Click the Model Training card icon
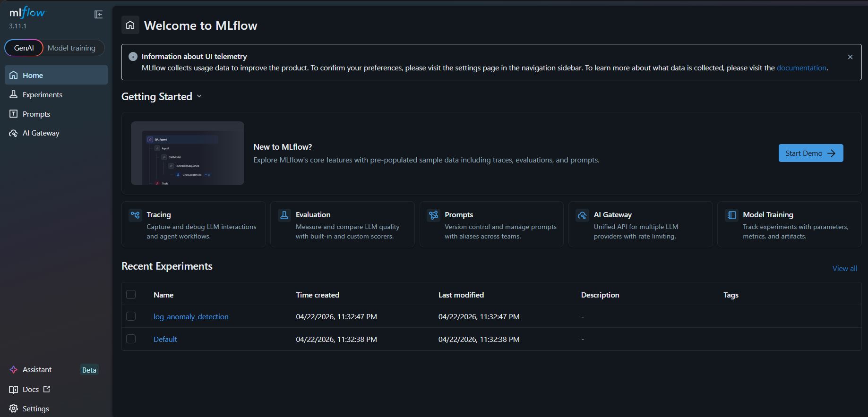This screenshot has height=417, width=868. 731,215
